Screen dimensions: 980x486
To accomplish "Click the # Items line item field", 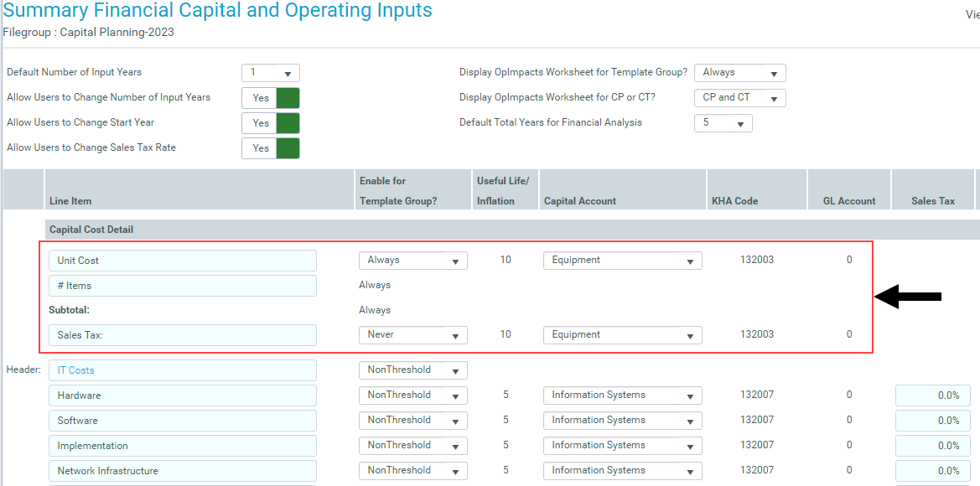I will [183, 286].
